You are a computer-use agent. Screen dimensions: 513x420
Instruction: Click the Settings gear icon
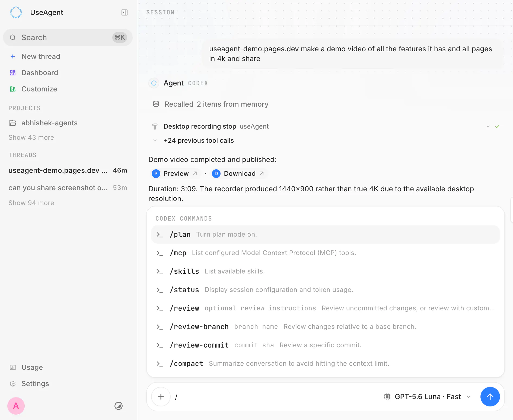13,384
